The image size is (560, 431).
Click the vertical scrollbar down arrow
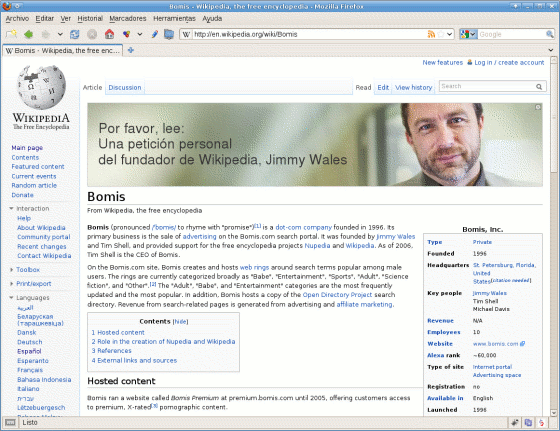coord(554,412)
